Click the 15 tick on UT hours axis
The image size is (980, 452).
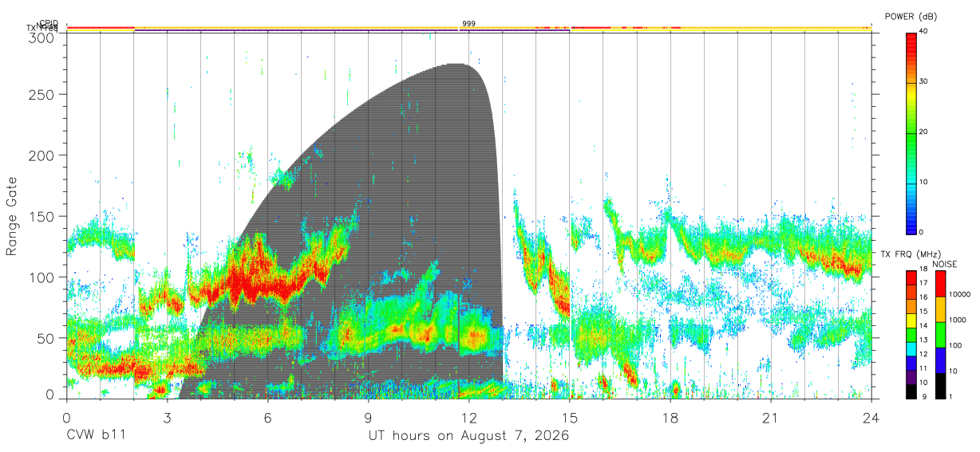[x=570, y=419]
